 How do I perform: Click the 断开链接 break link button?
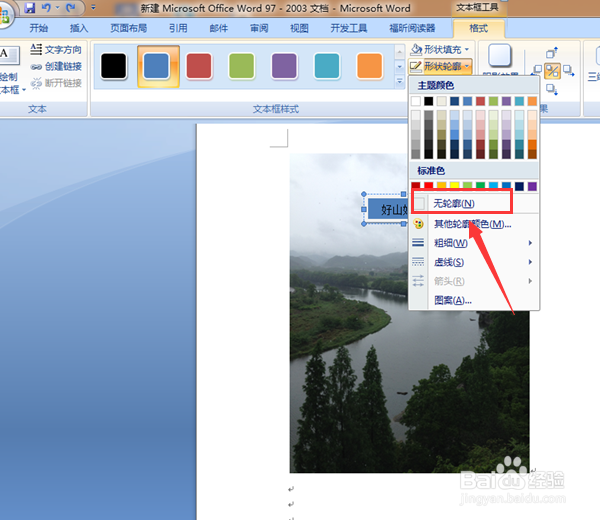click(x=56, y=83)
